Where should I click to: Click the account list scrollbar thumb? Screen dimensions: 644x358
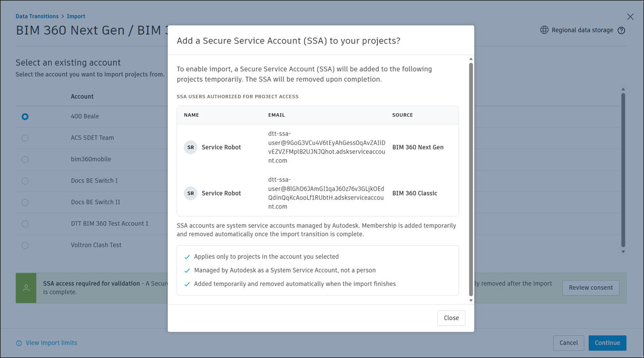(x=623, y=170)
